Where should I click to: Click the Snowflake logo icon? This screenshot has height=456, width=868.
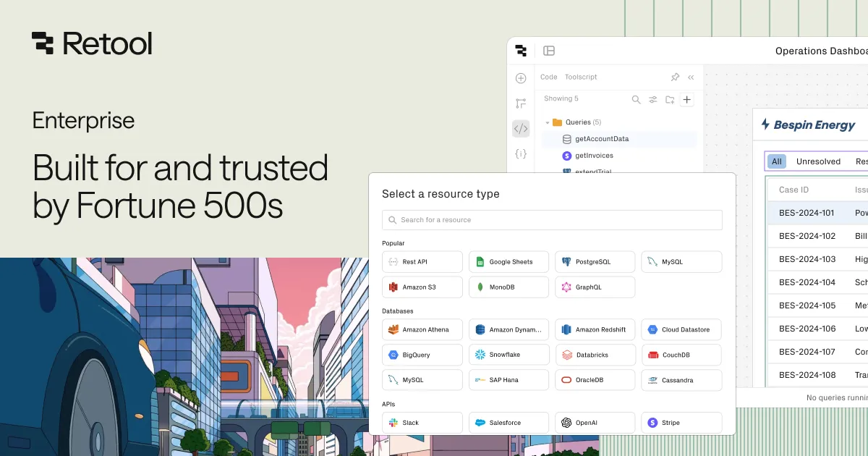[480, 355]
